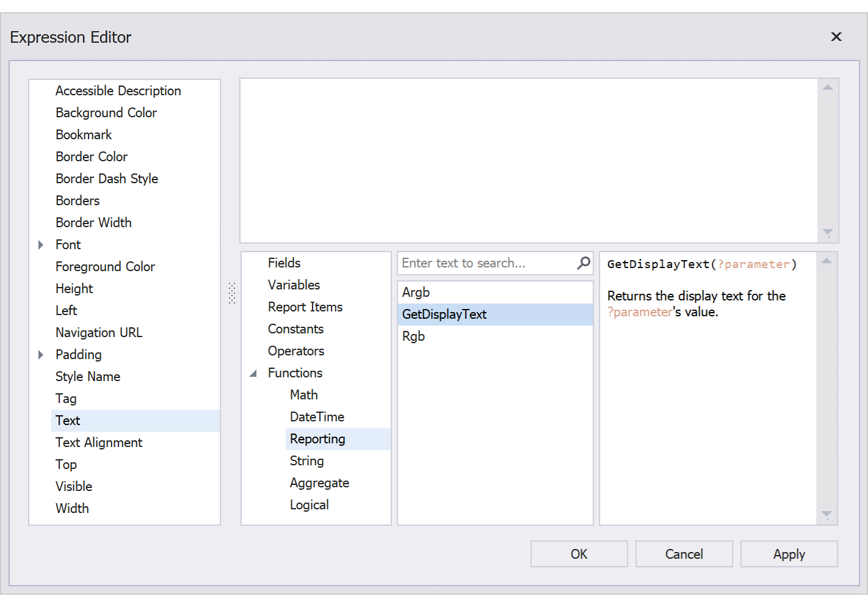Select the Aggregate function category
The width and height of the screenshot is (868, 607).
[x=319, y=482]
